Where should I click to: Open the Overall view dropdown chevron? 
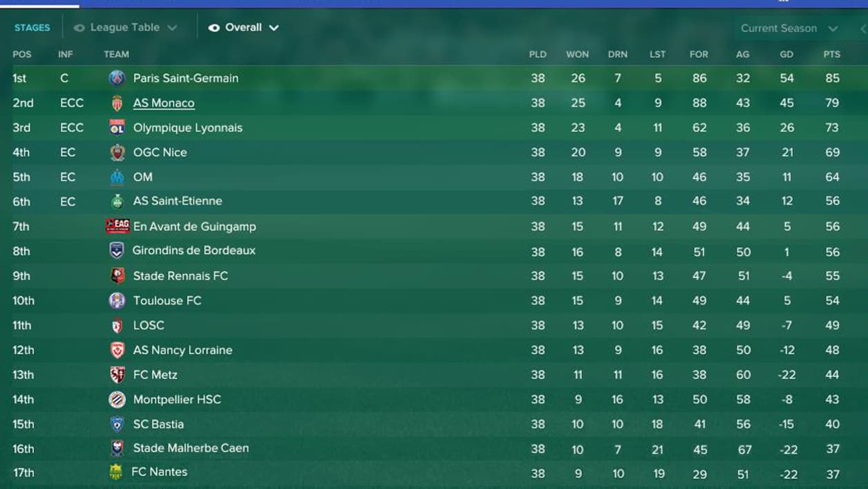pos(274,28)
